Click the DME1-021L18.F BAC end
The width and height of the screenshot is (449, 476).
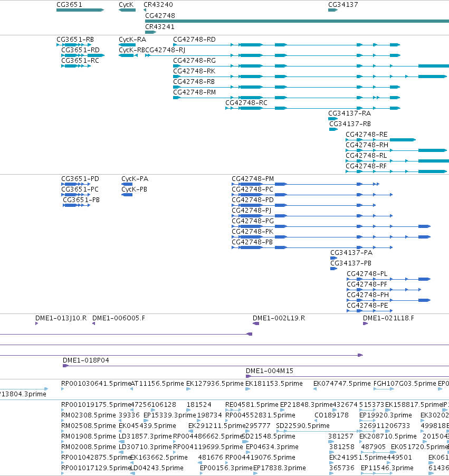[x=366, y=323]
